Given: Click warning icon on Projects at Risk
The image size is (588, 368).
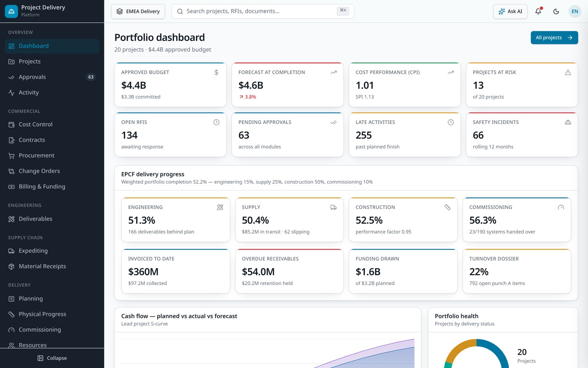Looking at the screenshot, I should 568,72.
